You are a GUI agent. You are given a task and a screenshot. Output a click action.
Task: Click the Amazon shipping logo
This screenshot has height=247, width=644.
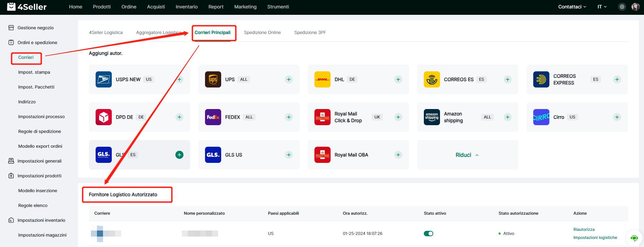[x=432, y=117]
